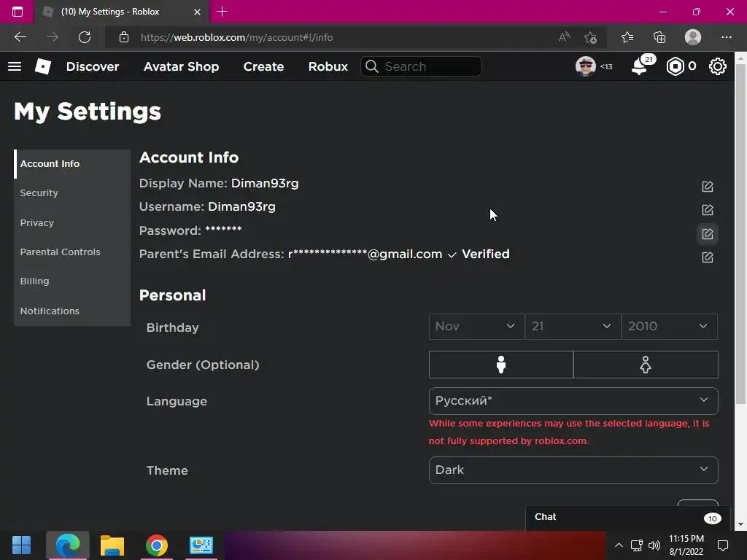747x560 pixels.
Task: Select the My Settings - Roblox browser tab
Action: click(x=122, y=12)
